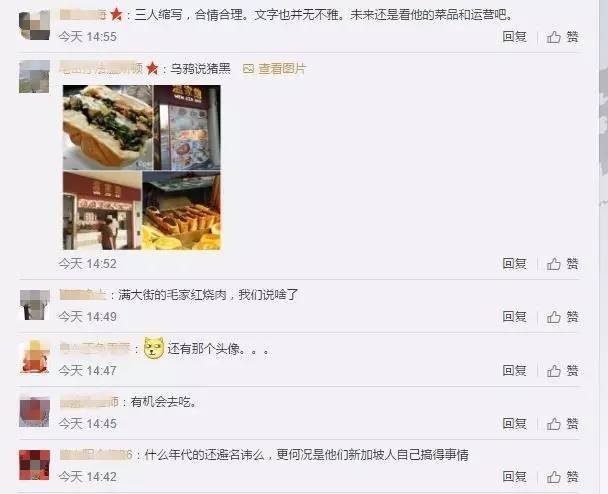Open the fried pastries photo thumbnail

coord(181,210)
